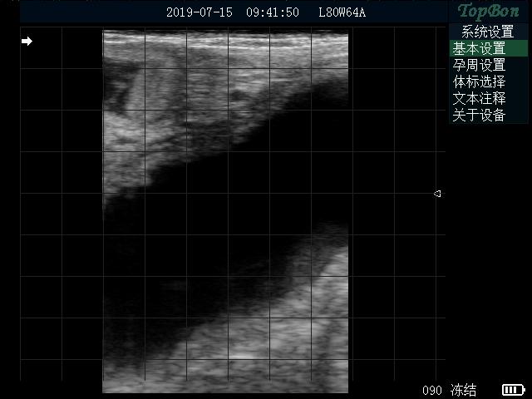The width and height of the screenshot is (532, 399).
Task: Click the small triangle focus marker
Action: (x=437, y=194)
